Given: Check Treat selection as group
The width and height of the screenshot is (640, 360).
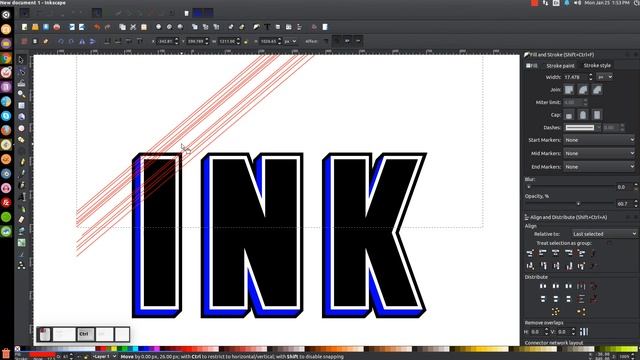Looking at the screenshot, I should (609, 243).
